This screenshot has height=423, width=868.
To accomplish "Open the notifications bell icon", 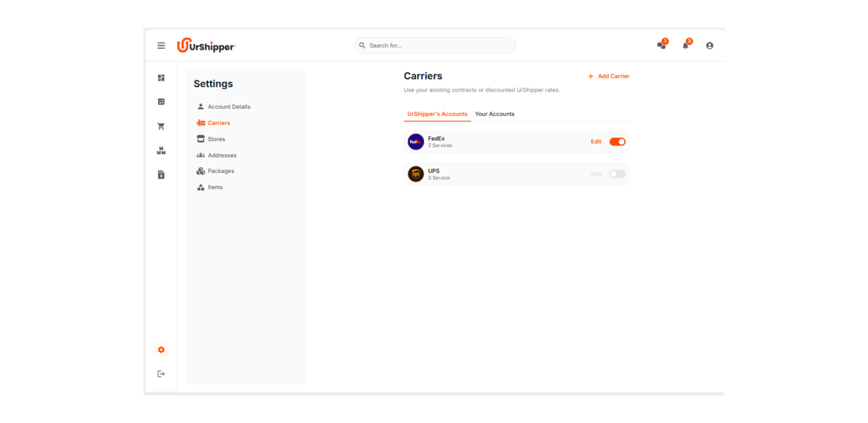I will coord(685,45).
